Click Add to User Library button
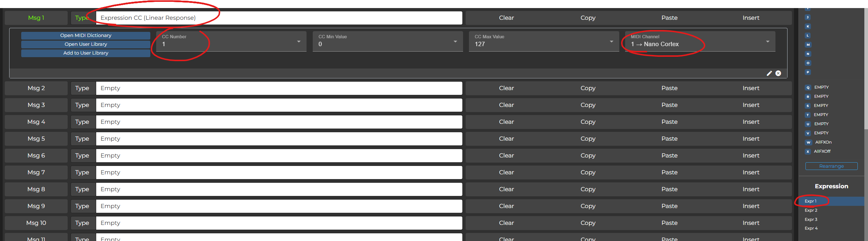The height and width of the screenshot is (241, 868). coord(86,53)
